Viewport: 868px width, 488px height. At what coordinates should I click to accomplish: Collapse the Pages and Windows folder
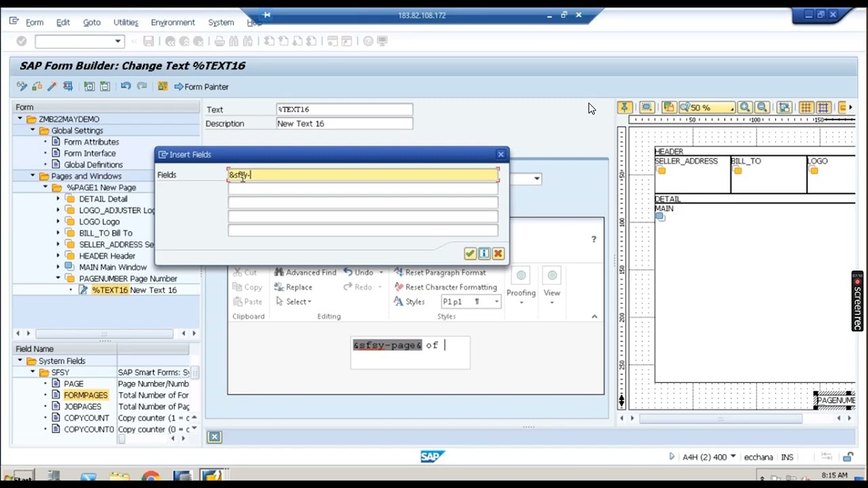33,176
